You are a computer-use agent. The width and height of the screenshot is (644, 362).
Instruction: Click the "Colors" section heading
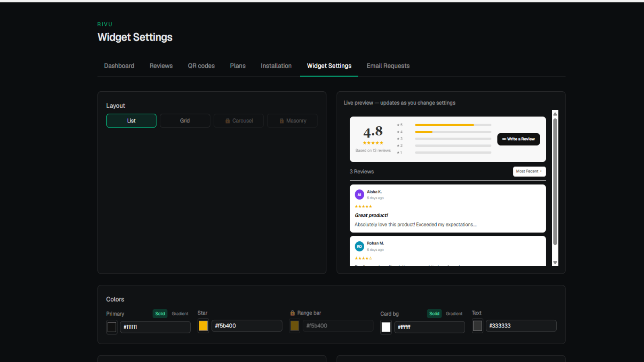point(115,299)
